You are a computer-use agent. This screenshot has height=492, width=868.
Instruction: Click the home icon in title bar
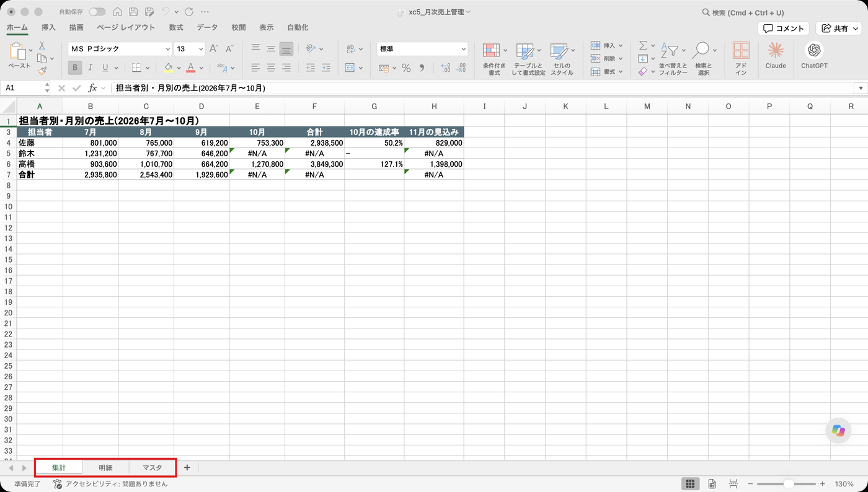(117, 12)
